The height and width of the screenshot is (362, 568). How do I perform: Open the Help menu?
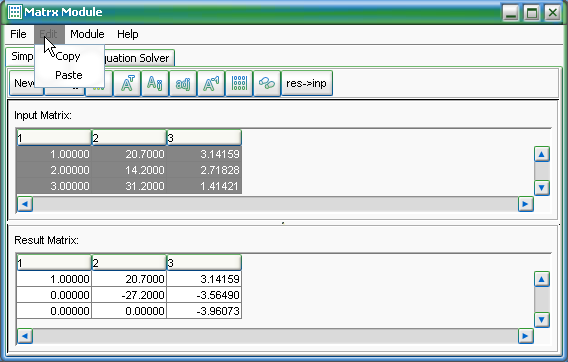tap(128, 34)
